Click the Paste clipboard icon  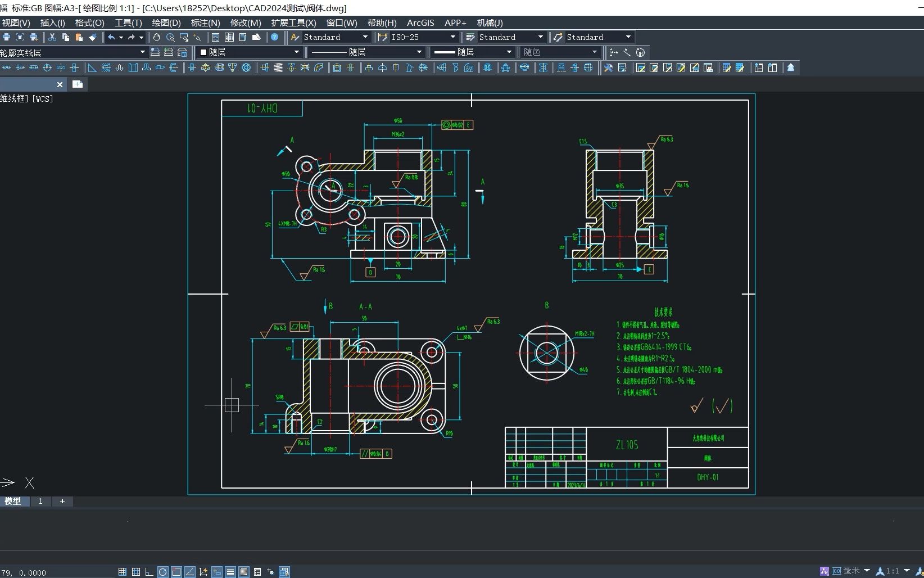79,37
